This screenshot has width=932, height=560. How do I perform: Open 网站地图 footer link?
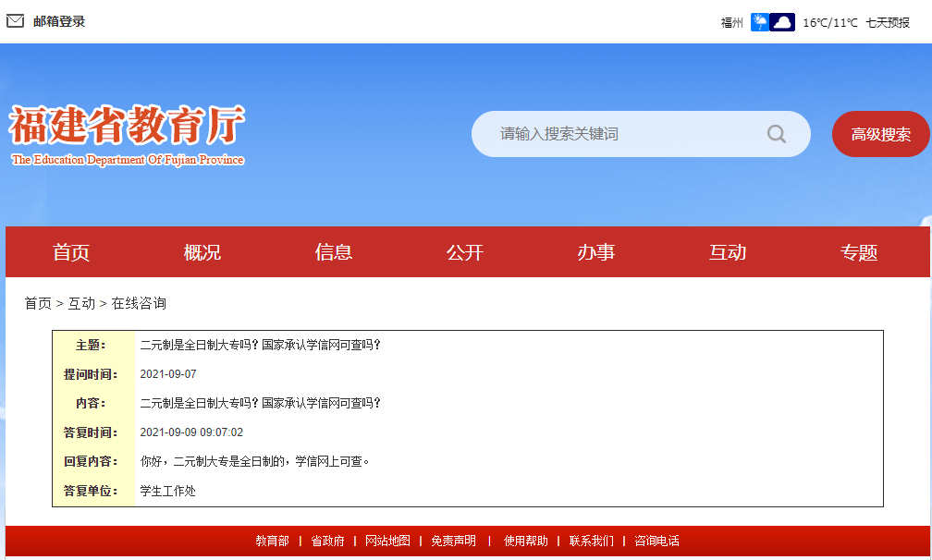387,541
